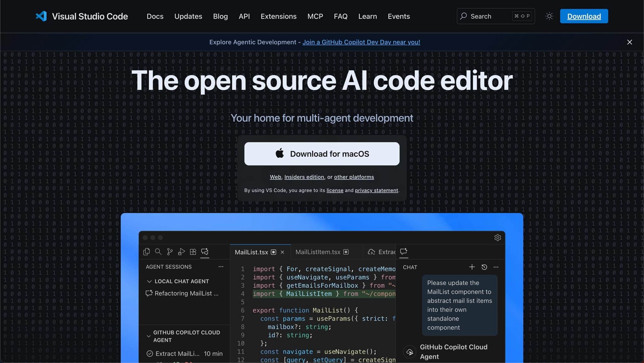
Task: Open the Agent Sessions more actions menu
Action: [x=221, y=267]
